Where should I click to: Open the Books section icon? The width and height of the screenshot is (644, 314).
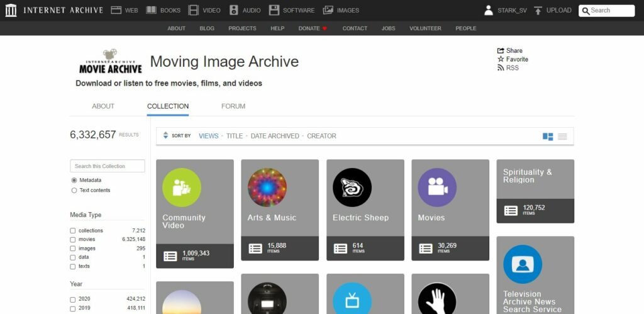point(152,10)
